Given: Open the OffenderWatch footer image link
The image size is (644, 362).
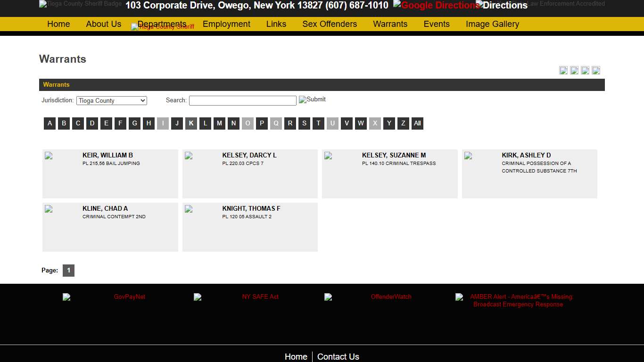Looking at the screenshot, I should (368, 297).
